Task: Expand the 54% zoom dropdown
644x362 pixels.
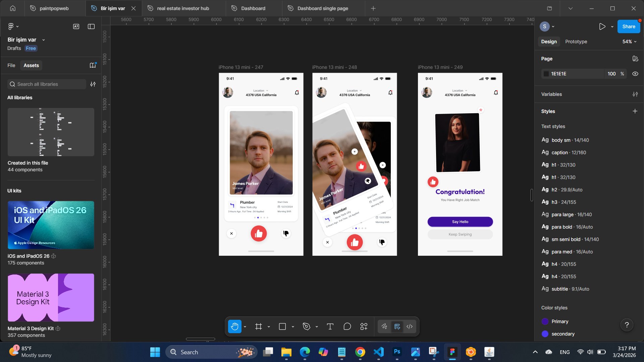Action: [x=629, y=42]
